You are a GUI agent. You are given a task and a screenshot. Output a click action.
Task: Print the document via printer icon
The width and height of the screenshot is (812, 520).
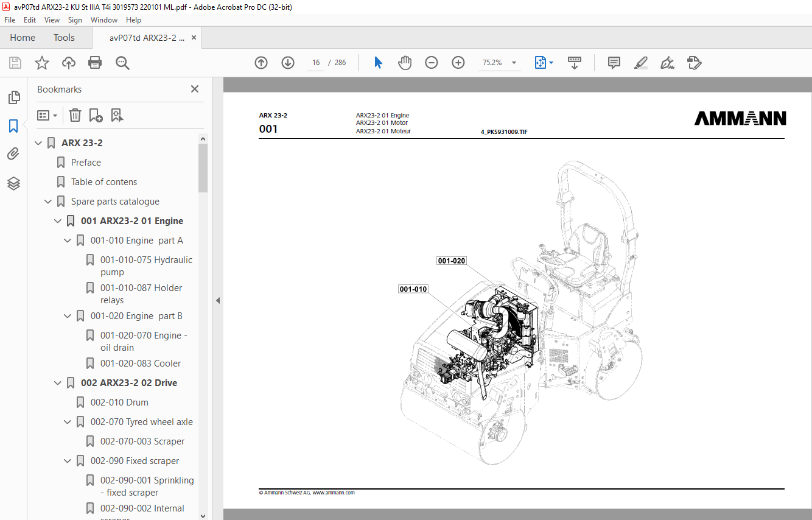[x=95, y=63]
